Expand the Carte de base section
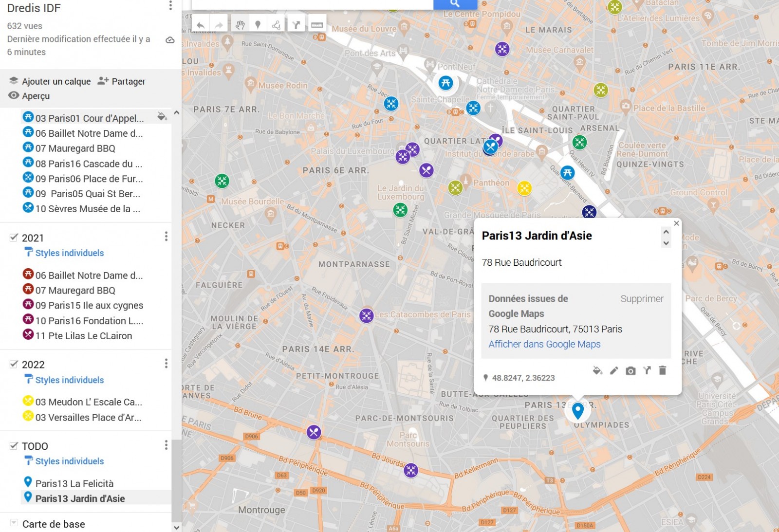The height and width of the screenshot is (532, 779). click(x=14, y=523)
